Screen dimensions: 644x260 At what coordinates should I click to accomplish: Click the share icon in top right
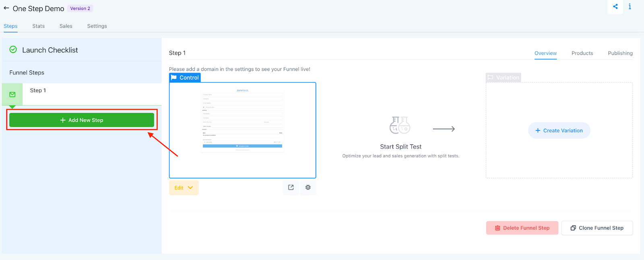tap(615, 6)
